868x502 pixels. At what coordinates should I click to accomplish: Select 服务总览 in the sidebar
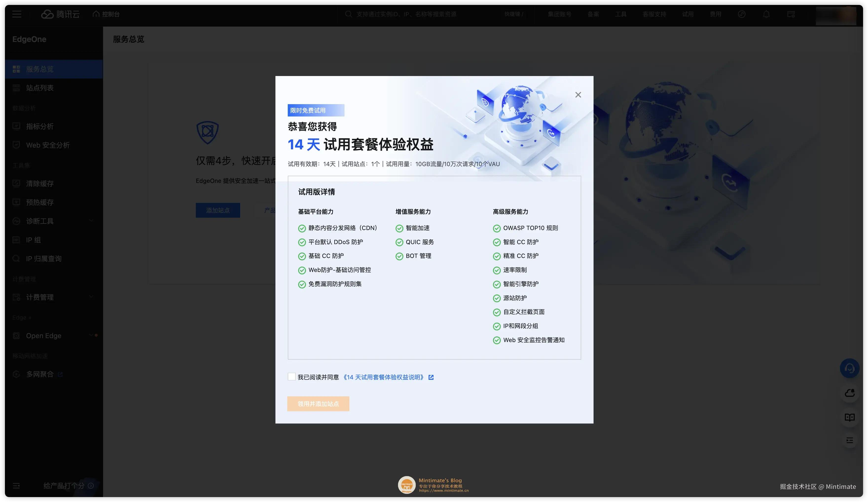coord(54,69)
